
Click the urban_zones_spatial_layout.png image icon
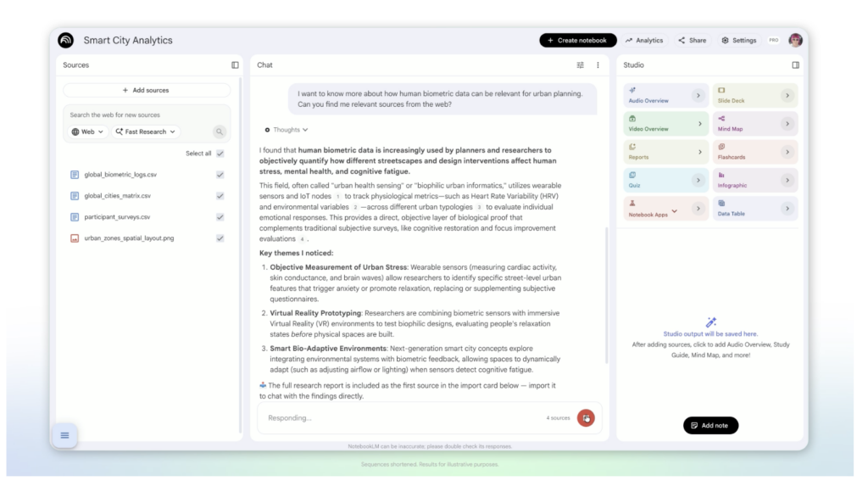pos(75,238)
